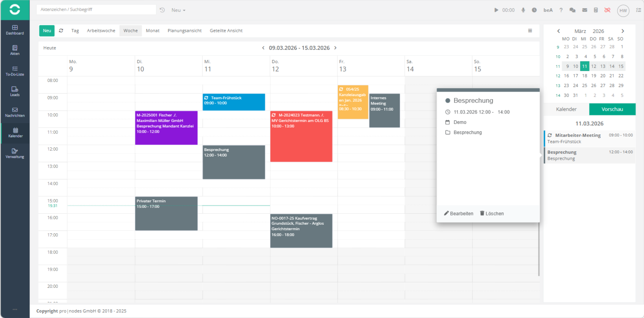Switch to the Monat view
Screen dimensions: 644x318
click(x=152, y=31)
